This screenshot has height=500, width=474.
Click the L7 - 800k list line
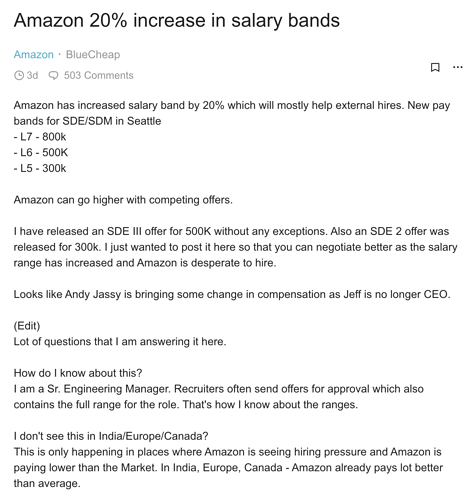40,137
